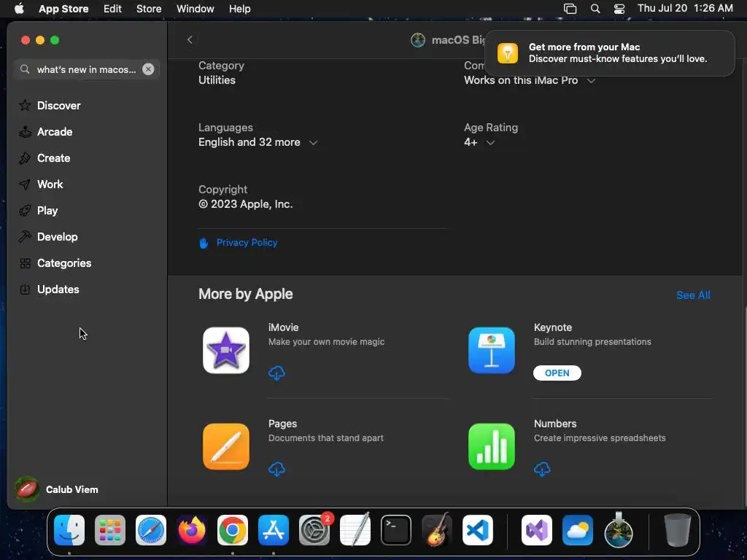747x560 pixels.
Task: Expand the Languages list chevron
Action: click(x=313, y=142)
